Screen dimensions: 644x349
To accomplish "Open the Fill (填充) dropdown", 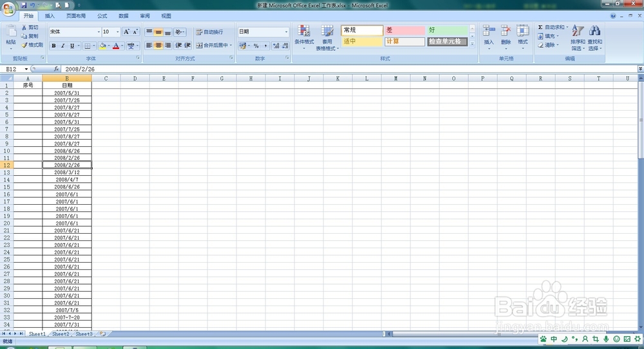I will [x=548, y=36].
